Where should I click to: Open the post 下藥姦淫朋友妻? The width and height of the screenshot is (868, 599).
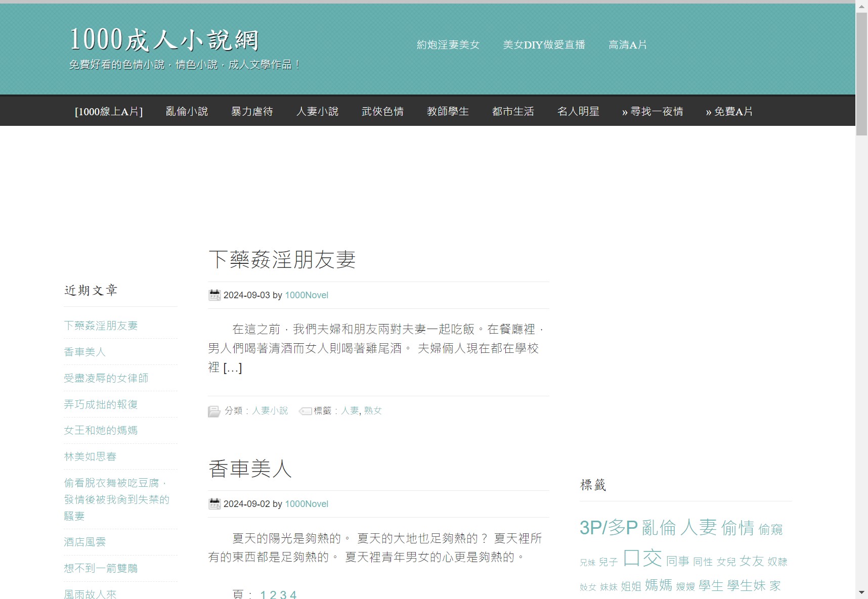[x=282, y=260]
